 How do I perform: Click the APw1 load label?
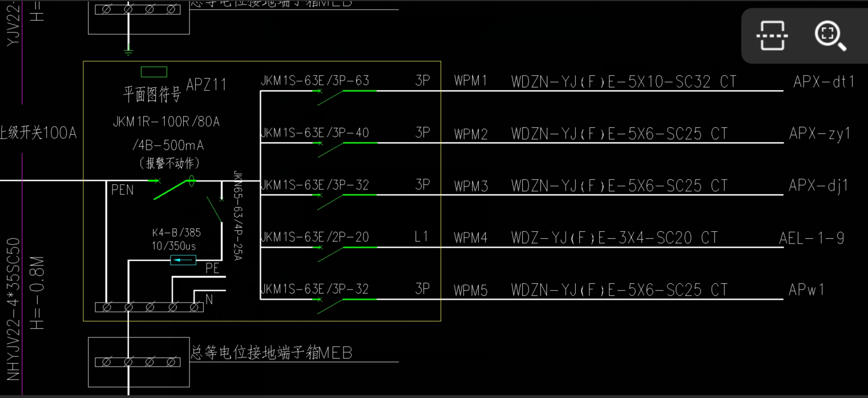[x=806, y=290]
